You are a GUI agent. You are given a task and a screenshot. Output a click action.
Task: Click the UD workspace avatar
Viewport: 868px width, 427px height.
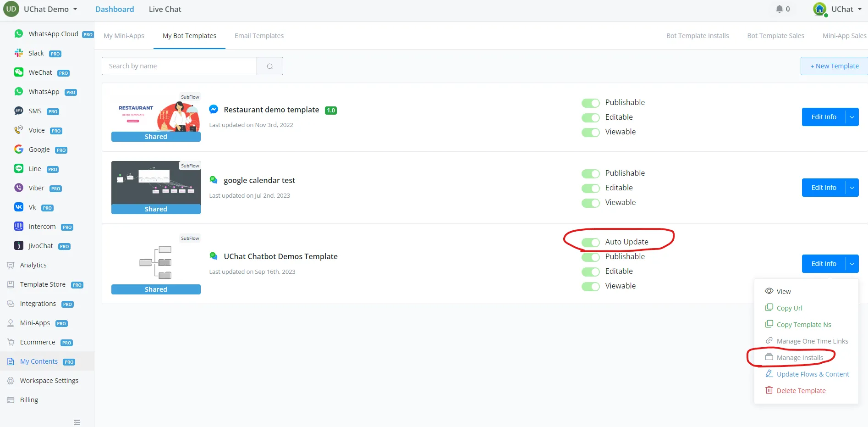(11, 9)
